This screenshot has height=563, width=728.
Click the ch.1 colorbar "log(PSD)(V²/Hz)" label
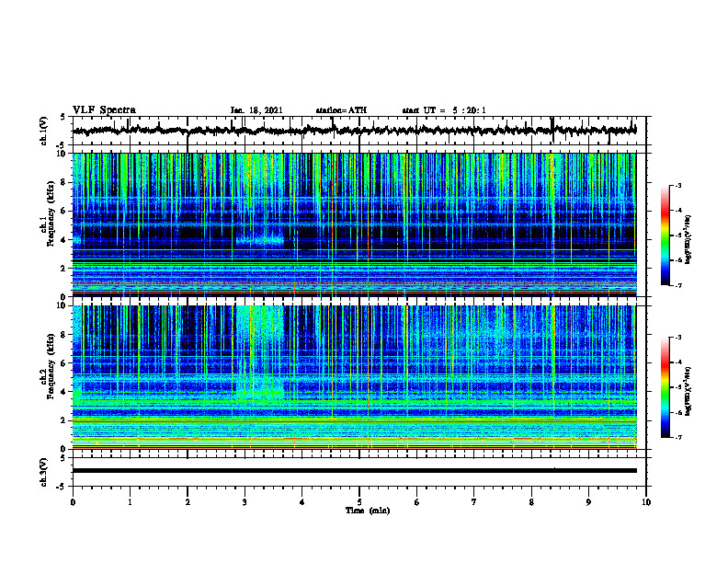[688, 239]
